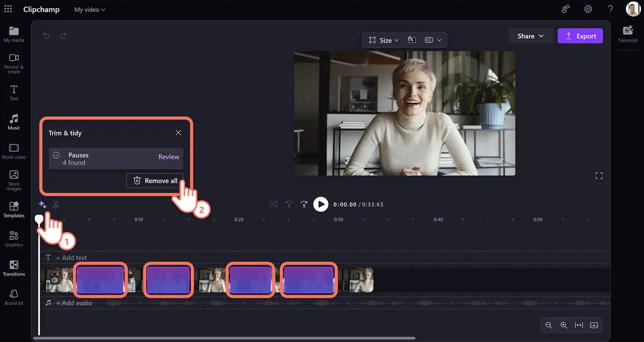Collapse the timeline panel

coord(594,325)
